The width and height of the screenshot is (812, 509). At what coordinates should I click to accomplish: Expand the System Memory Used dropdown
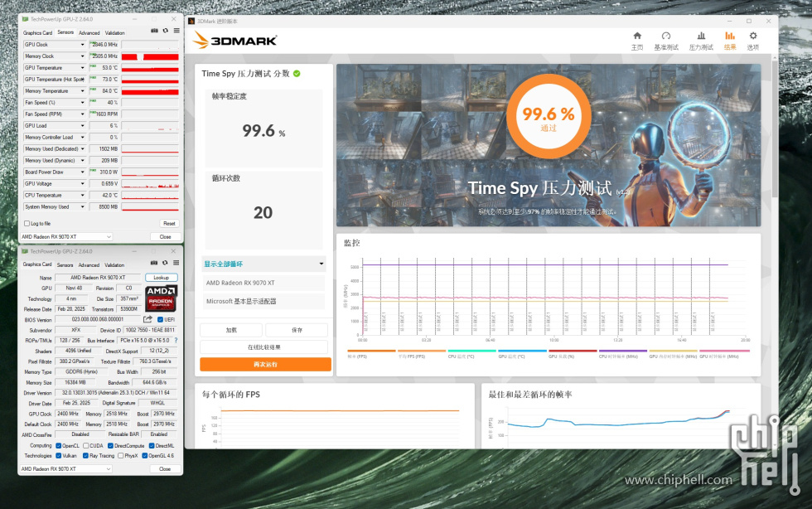point(82,206)
